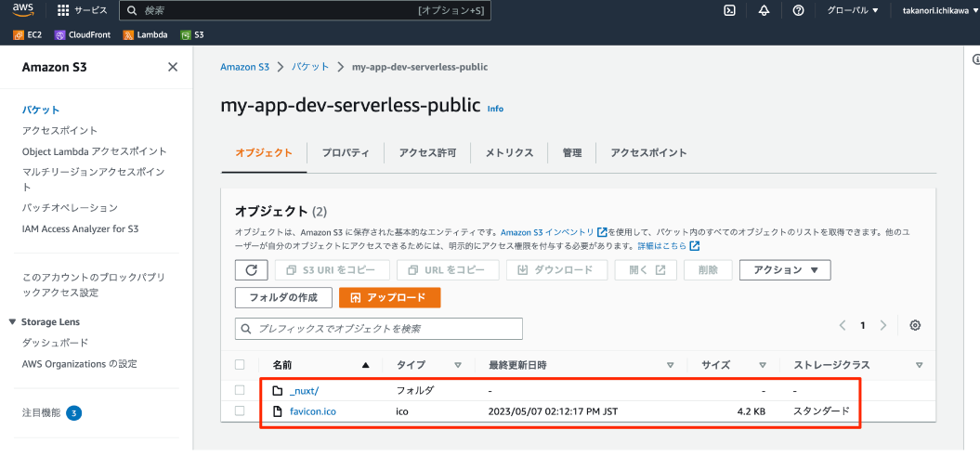Open the notifications bell
Image resolution: width=980 pixels, height=469 pixels.
(x=764, y=10)
